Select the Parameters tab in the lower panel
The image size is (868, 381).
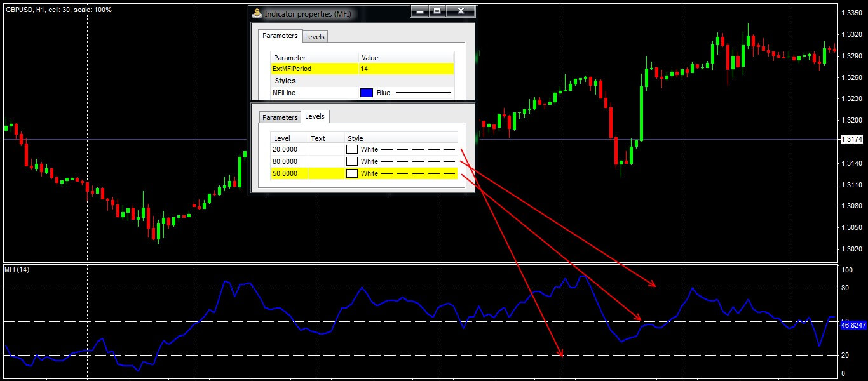click(280, 117)
